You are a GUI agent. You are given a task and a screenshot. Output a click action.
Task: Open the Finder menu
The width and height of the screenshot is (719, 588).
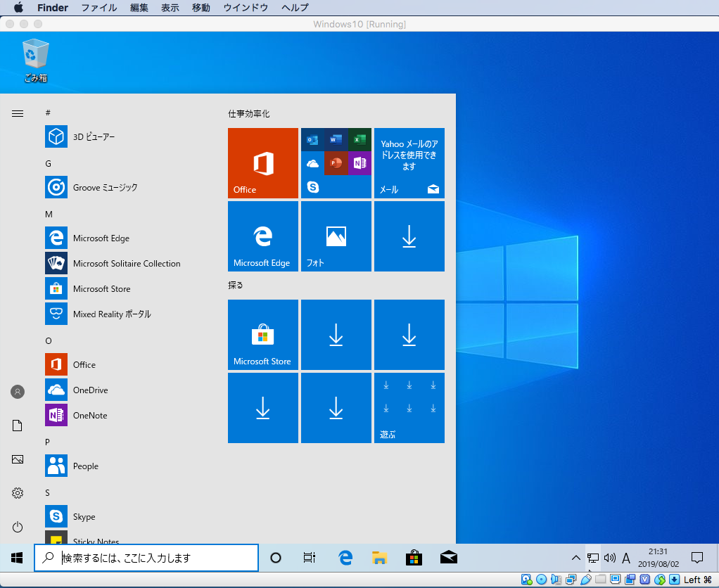pyautogui.click(x=53, y=7)
